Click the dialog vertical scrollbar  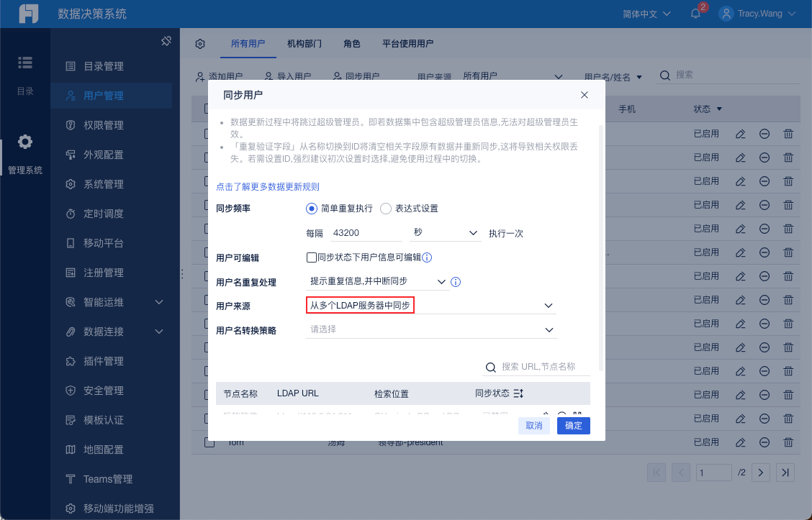click(x=600, y=247)
